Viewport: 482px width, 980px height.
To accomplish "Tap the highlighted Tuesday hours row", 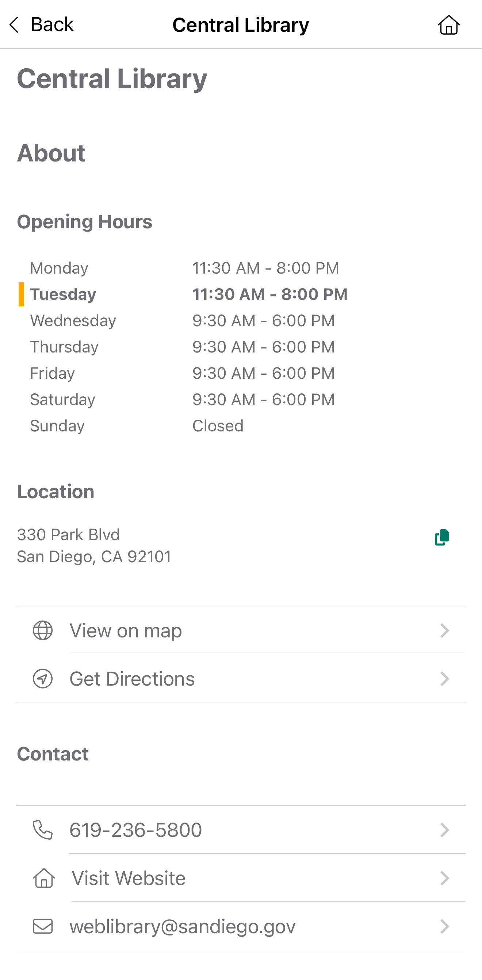I will click(x=183, y=294).
